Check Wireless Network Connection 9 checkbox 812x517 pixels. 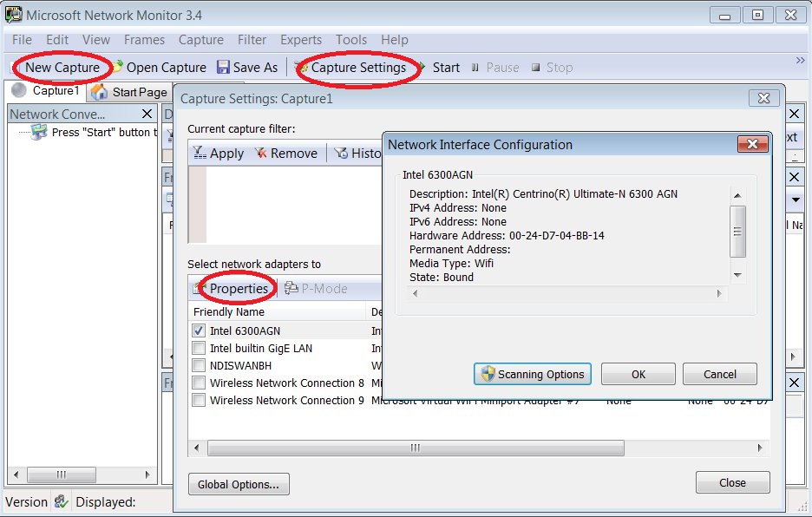[x=199, y=401]
